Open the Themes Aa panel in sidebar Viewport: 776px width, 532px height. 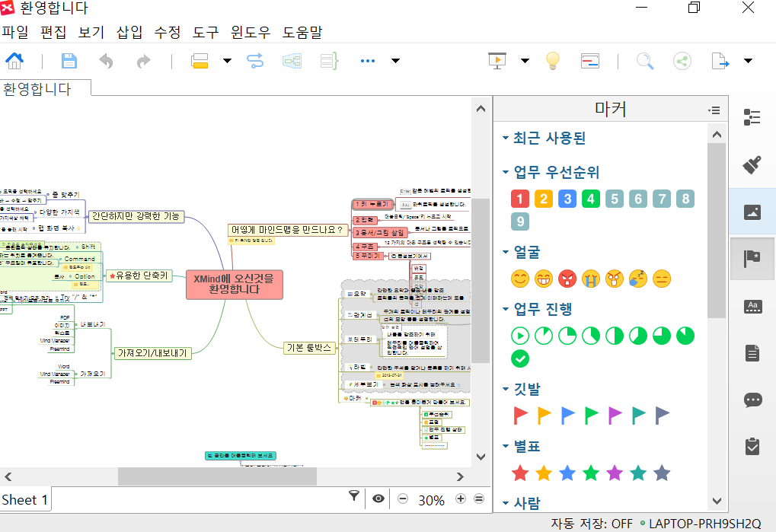[752, 306]
